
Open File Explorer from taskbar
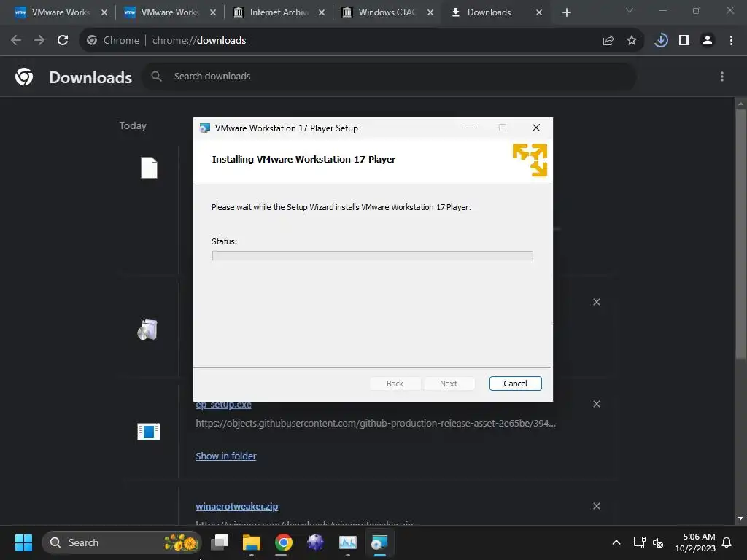(x=252, y=542)
